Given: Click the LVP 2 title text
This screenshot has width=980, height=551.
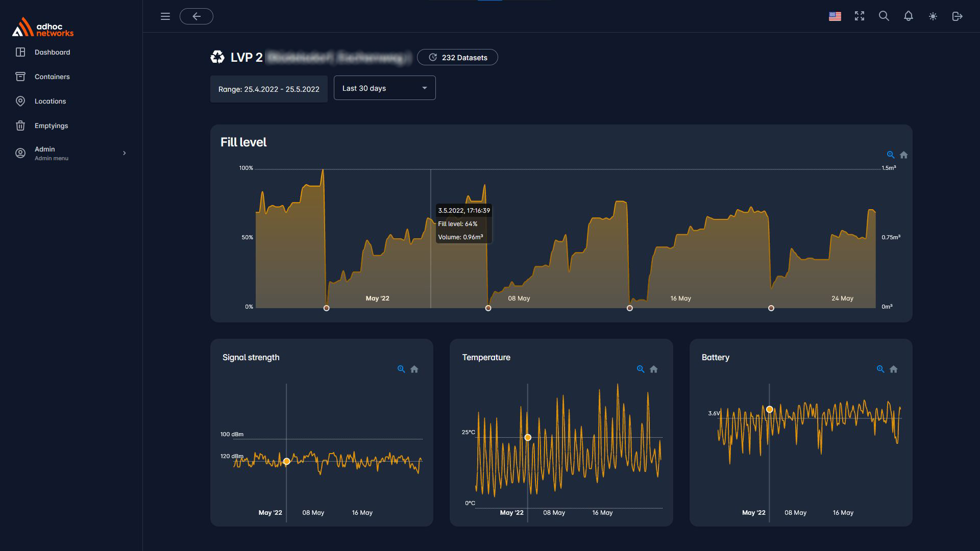Looking at the screenshot, I should click(247, 57).
